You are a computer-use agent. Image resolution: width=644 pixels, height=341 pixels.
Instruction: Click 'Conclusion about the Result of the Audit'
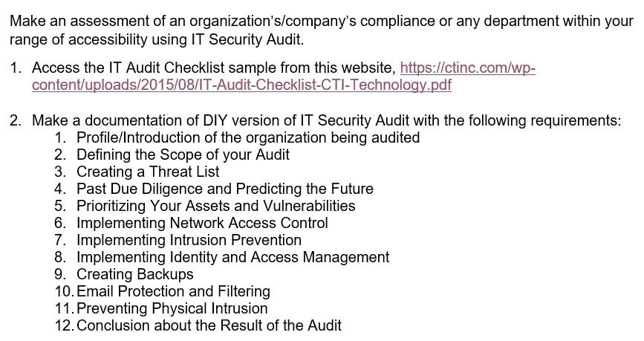(x=209, y=325)
